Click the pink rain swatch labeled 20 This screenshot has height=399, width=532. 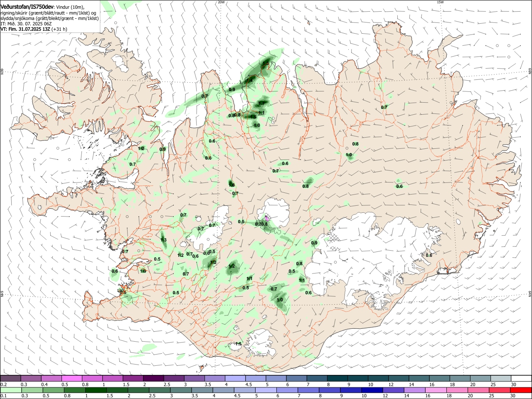click(478, 390)
